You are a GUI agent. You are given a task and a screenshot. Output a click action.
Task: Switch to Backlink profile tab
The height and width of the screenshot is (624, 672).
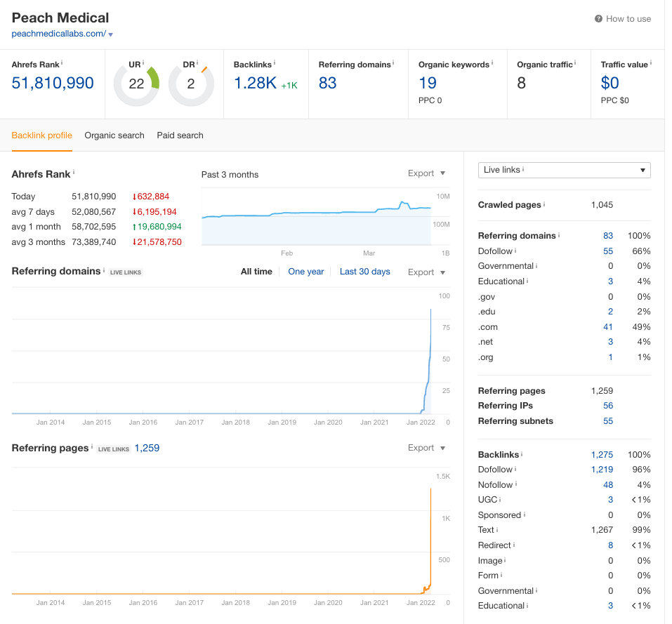point(41,135)
